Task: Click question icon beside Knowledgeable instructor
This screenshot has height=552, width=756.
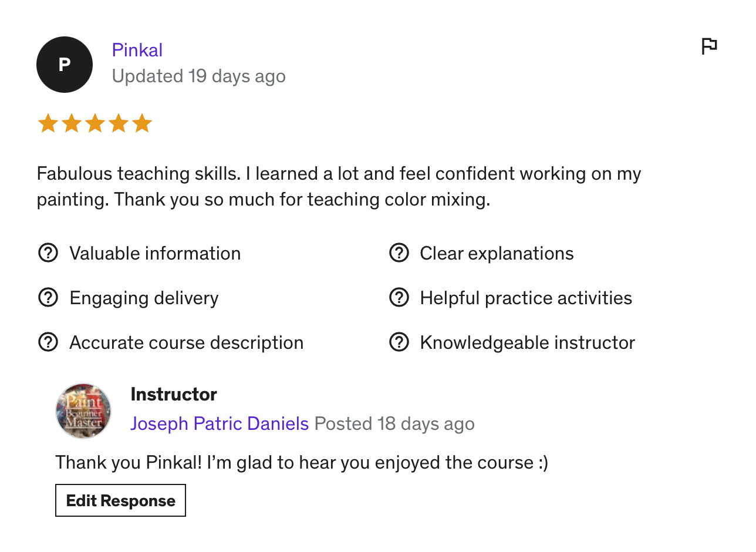Action: tap(399, 342)
